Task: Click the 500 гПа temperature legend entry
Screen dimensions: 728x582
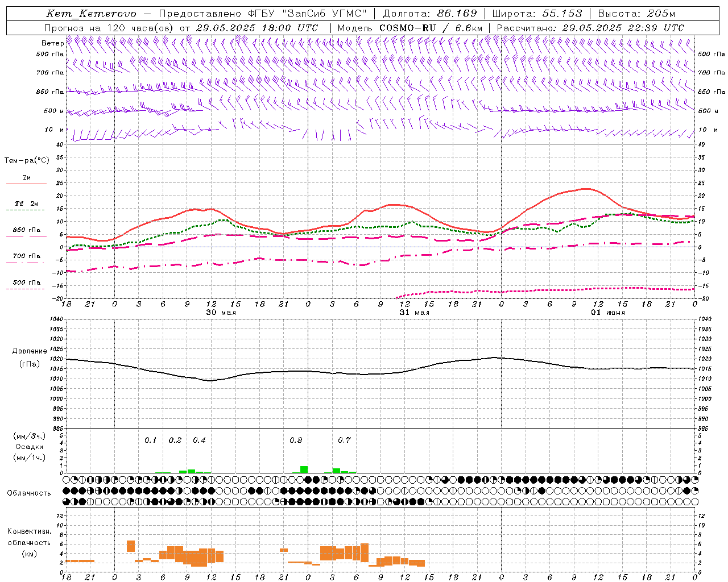Action: point(27,285)
